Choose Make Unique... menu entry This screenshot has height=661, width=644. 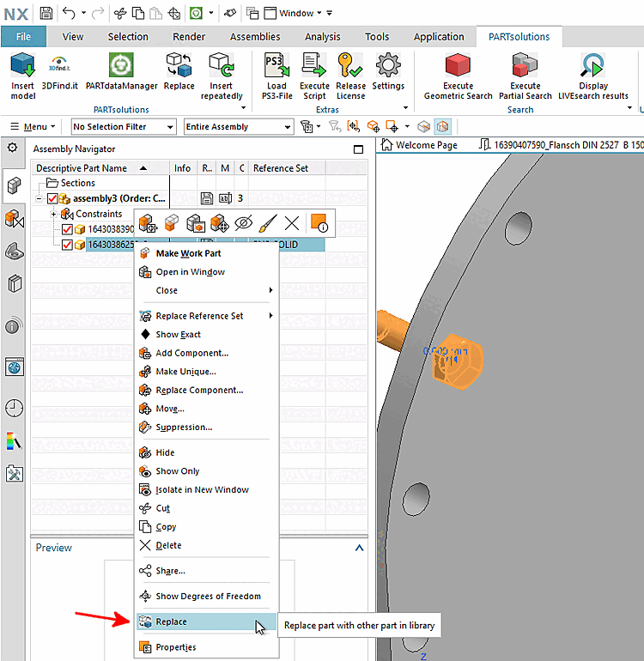(207, 372)
